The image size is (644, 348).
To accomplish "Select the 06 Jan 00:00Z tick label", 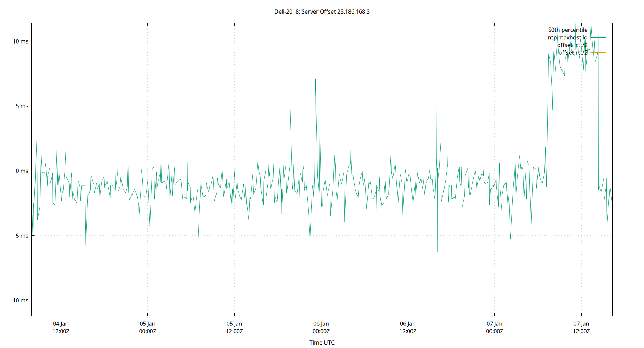I will pyautogui.click(x=321, y=327).
